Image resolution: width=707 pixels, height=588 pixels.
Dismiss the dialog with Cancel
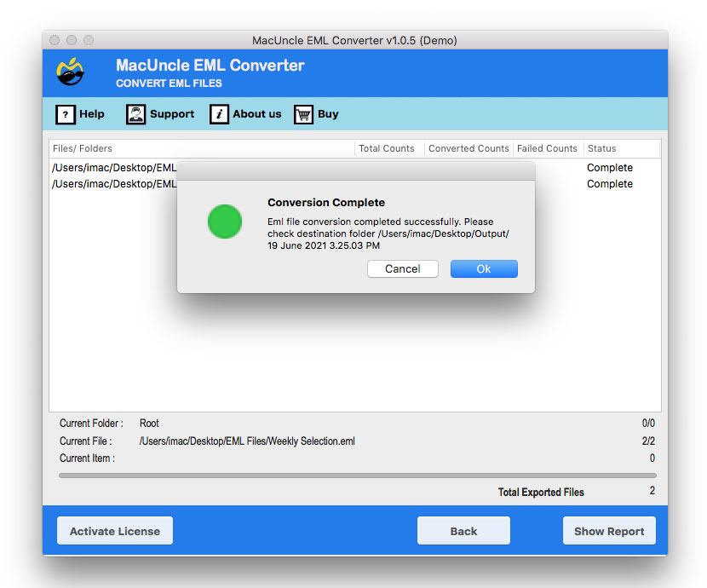402,268
